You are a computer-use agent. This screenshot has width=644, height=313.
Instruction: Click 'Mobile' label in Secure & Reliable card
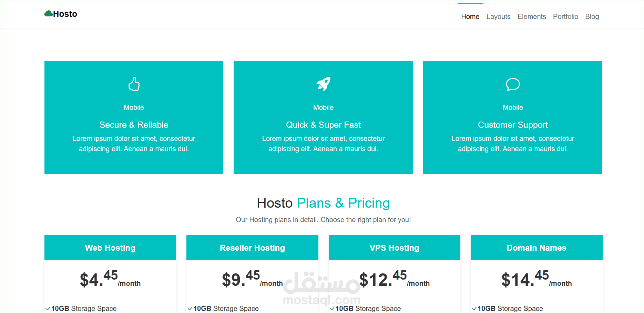coord(134,107)
